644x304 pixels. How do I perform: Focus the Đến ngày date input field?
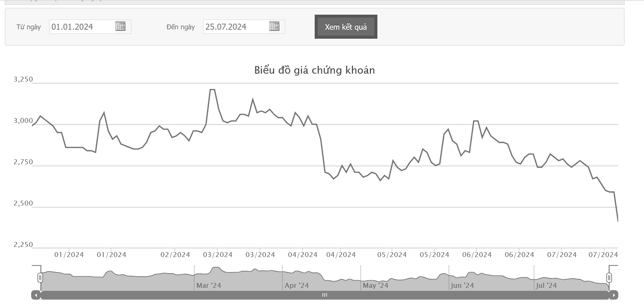[x=235, y=27]
